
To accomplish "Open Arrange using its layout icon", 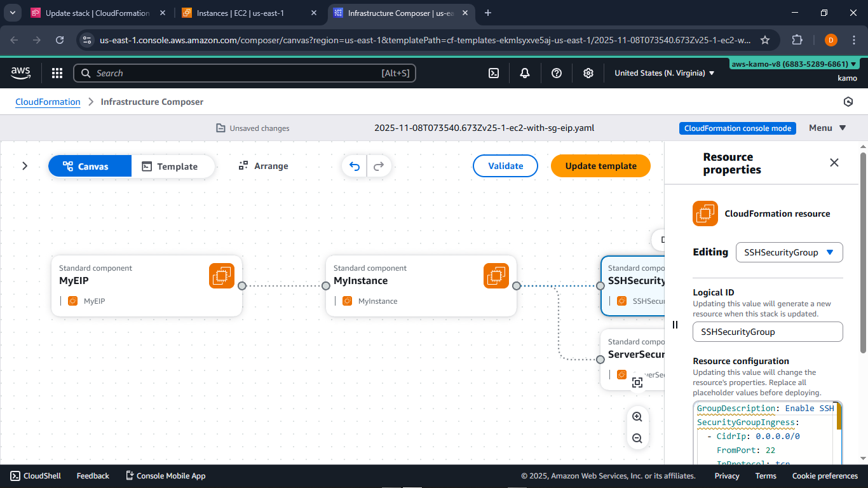I will coord(243,166).
